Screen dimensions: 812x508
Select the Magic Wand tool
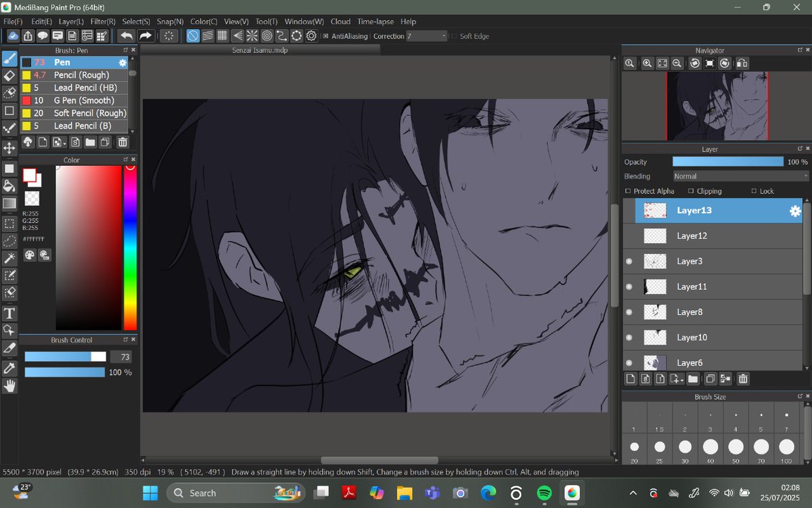tap(9, 258)
